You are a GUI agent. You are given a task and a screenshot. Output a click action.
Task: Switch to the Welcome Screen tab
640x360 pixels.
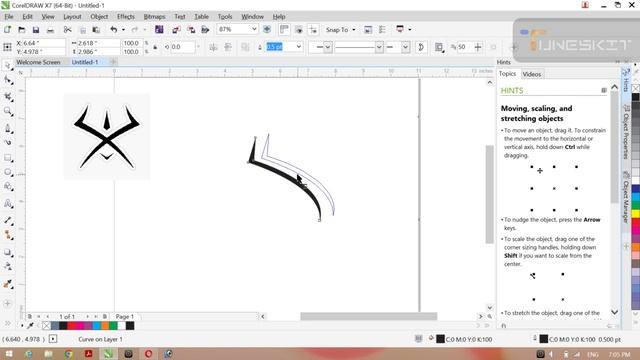(38, 62)
